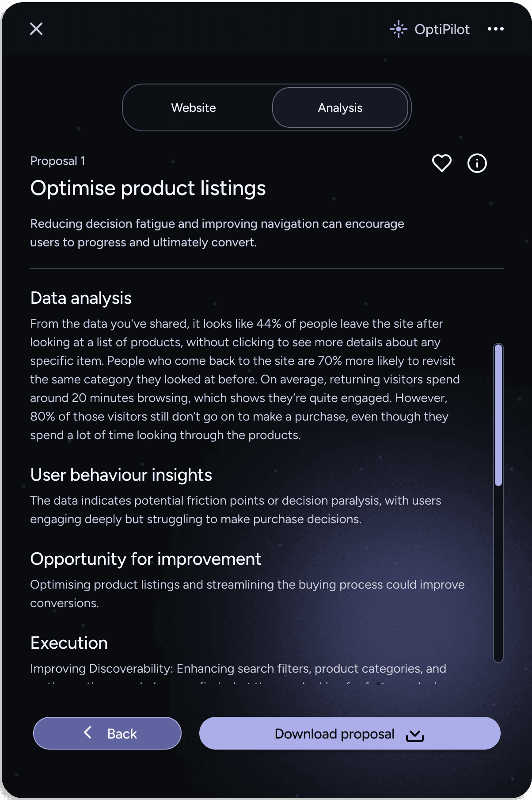The image size is (532, 800).
Task: Favorite the proposal with the heart icon
Action: (x=441, y=163)
